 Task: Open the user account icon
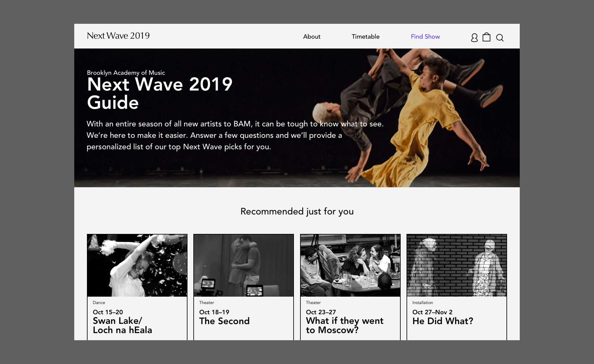pos(474,38)
